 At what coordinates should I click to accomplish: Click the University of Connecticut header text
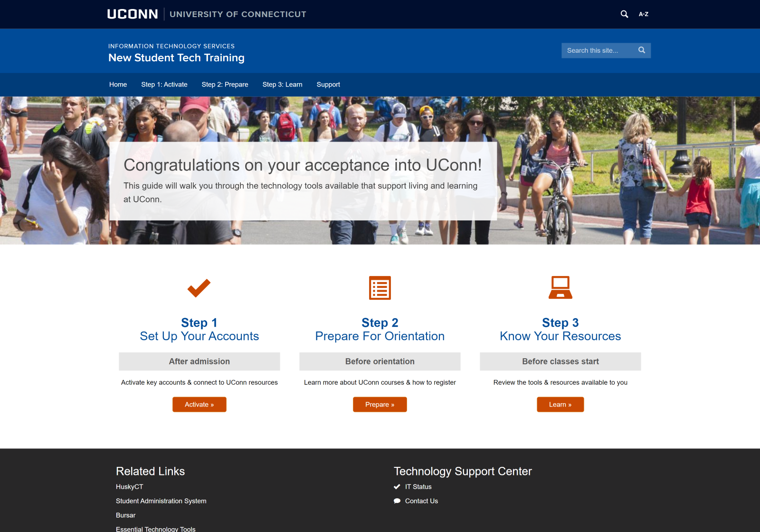pos(238,14)
